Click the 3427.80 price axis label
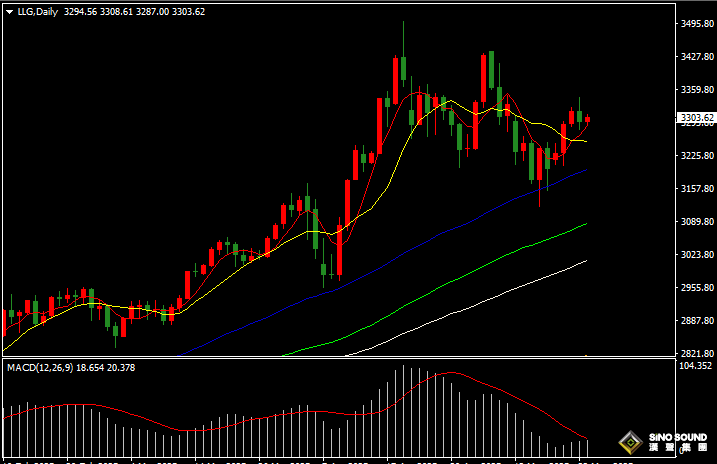The image size is (717, 464). tap(696, 57)
